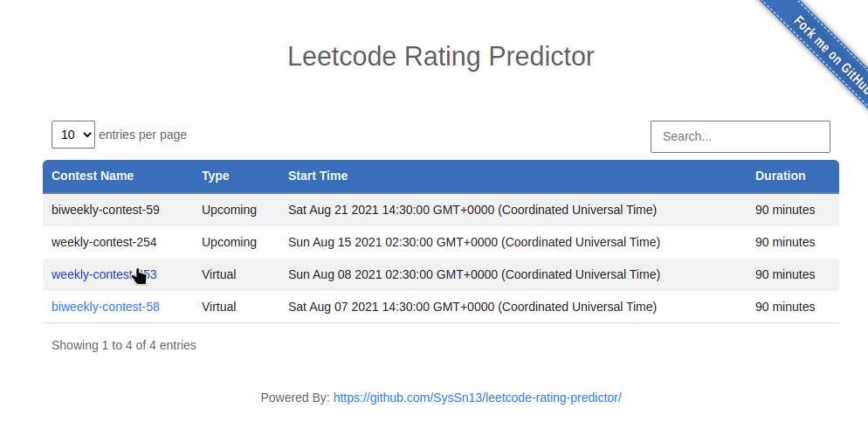This screenshot has height=429, width=868.
Task: Click the Showing 1 to 4 entries text
Action: pyautogui.click(x=123, y=345)
